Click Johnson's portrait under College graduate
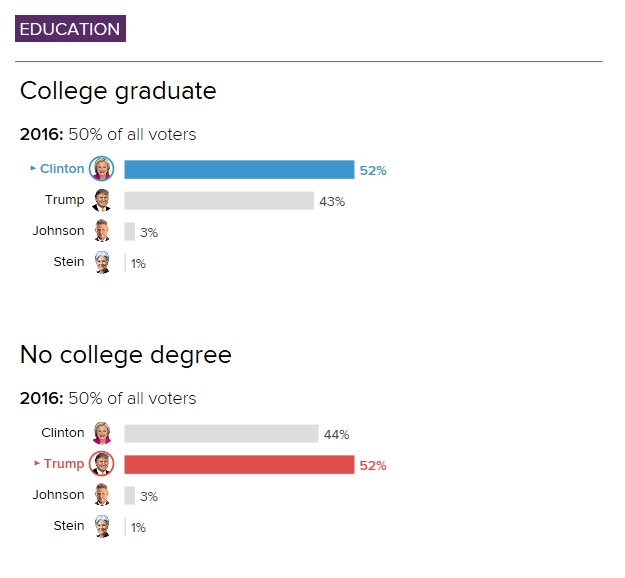 [x=102, y=232]
